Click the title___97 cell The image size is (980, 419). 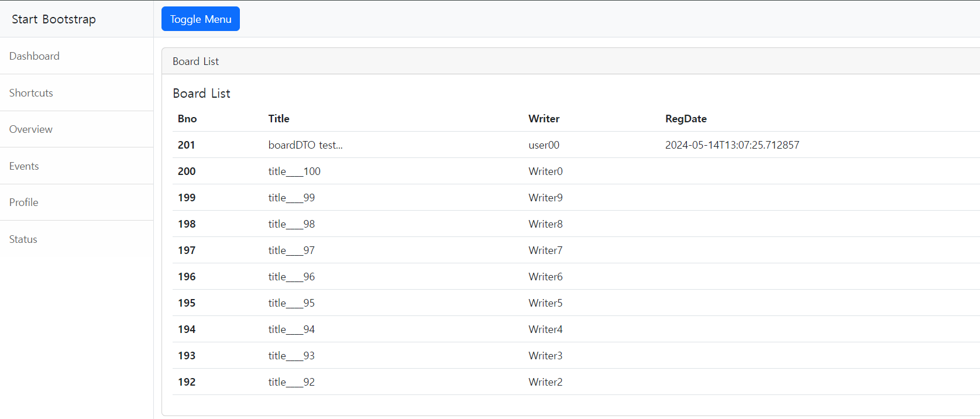tap(291, 250)
